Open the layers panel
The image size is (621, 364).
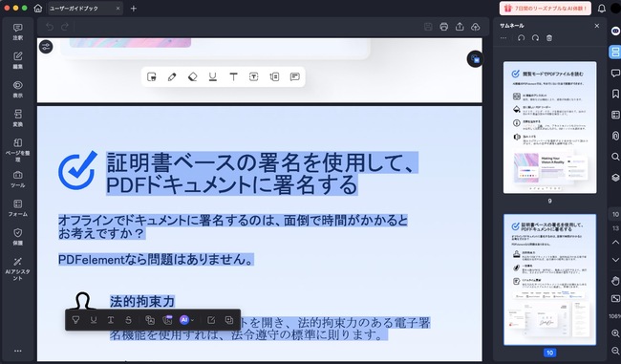(615, 178)
